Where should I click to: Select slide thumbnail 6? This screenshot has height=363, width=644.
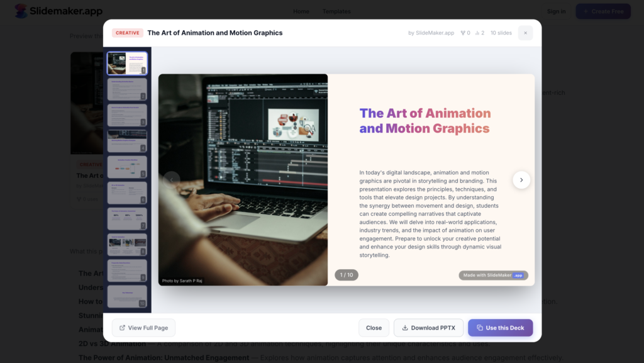[127, 193]
